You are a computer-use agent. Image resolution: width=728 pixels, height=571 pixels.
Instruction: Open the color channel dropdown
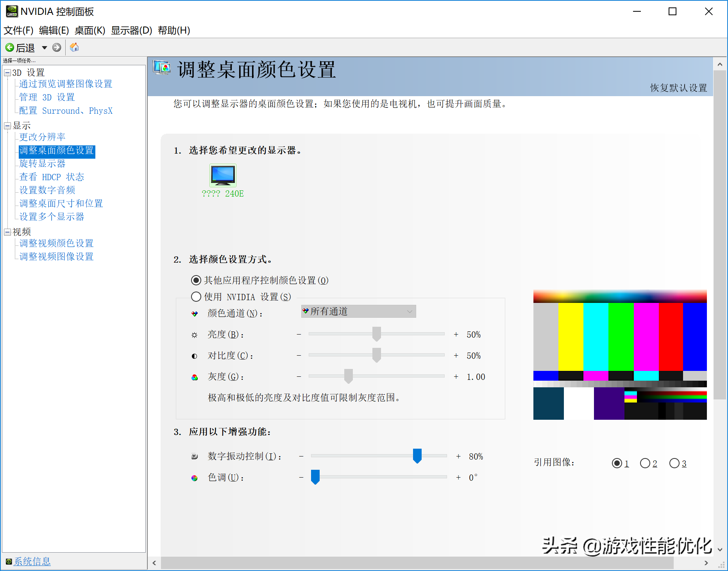coord(358,311)
